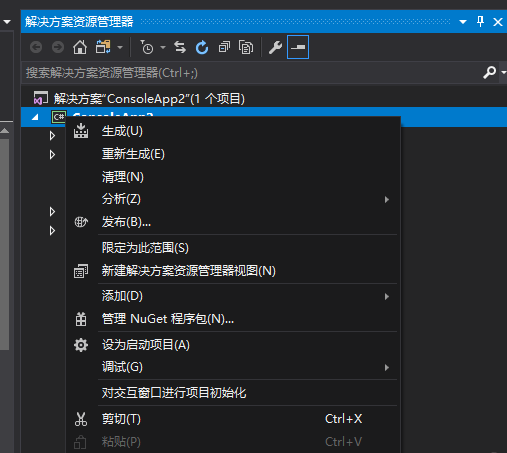This screenshot has width=507, height=453.
Task: Click the NuGet package gift icon
Action: pyautogui.click(x=81, y=319)
